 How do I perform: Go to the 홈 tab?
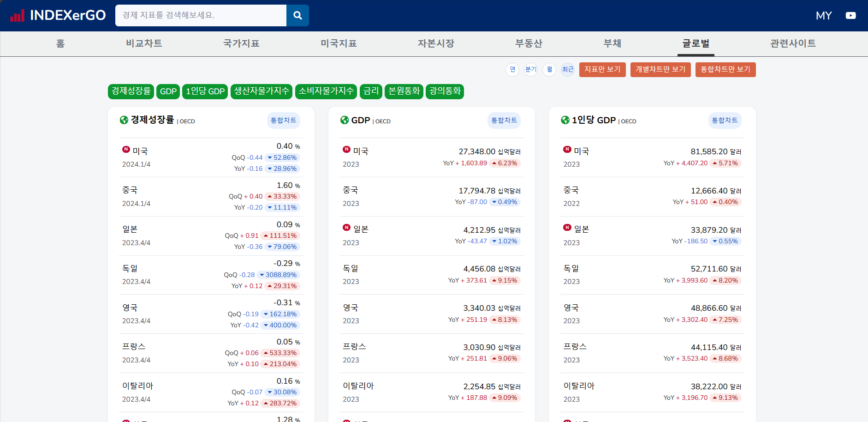[60, 43]
